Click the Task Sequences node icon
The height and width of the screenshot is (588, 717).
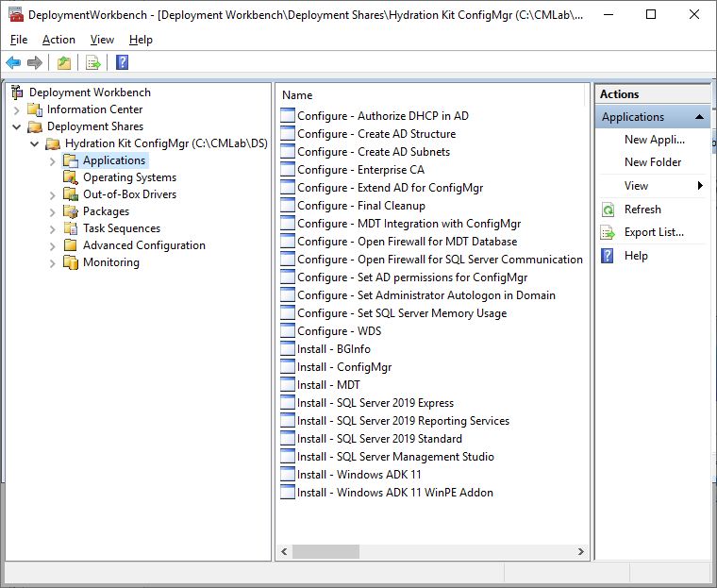tap(71, 227)
